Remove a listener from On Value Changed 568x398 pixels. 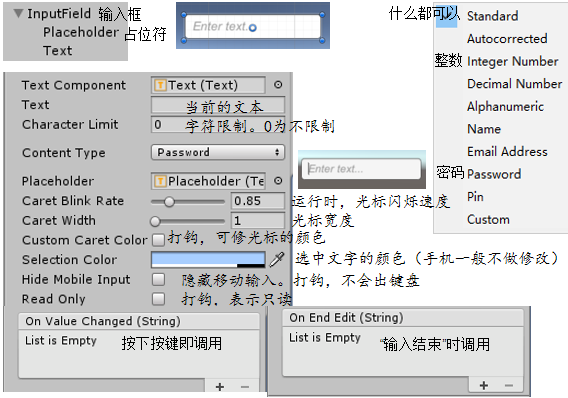coord(245,387)
